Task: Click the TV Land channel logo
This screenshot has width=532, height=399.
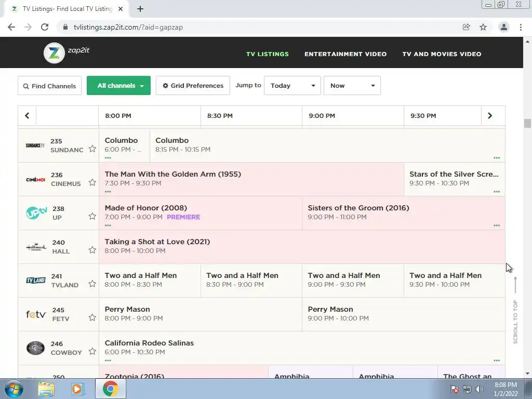Action: (36, 280)
